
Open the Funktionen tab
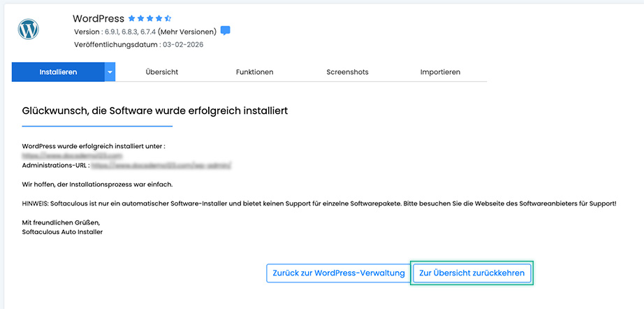254,72
